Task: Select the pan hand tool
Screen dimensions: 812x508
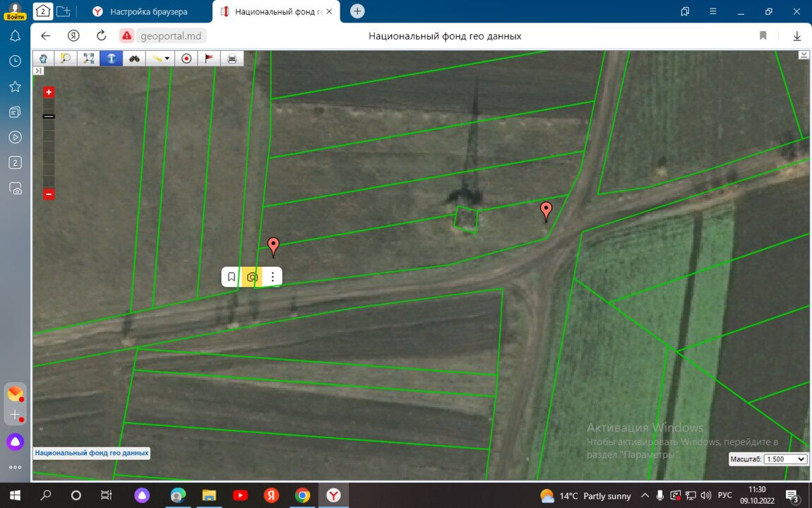Action: tap(42, 59)
